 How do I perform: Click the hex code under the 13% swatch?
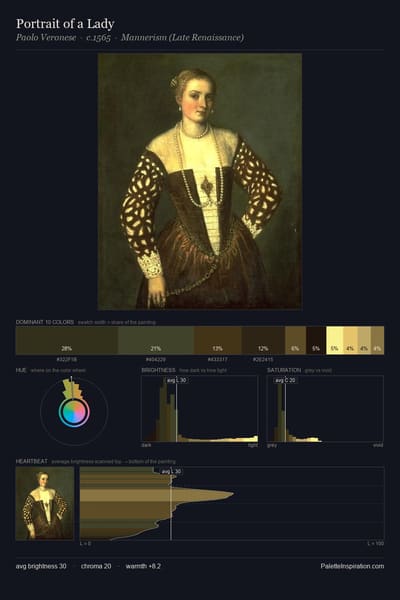pos(218,360)
